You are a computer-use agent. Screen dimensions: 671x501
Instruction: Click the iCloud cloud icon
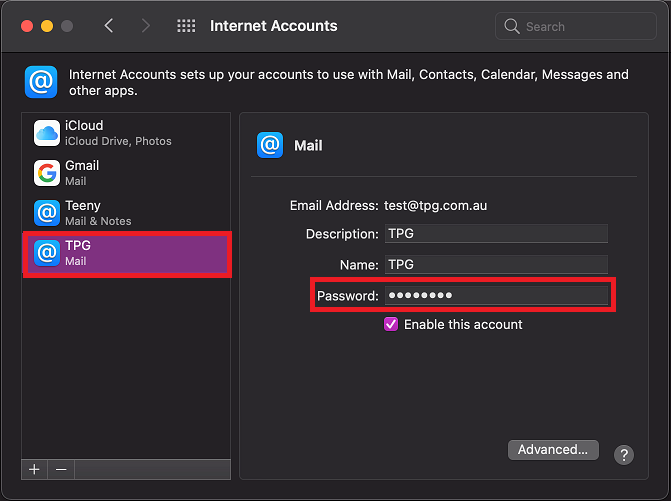click(47, 133)
